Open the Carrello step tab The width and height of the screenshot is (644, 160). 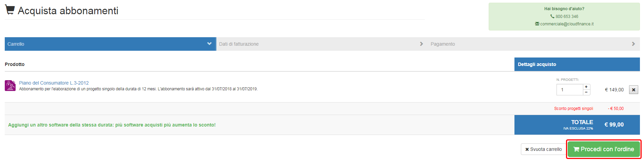[x=110, y=44]
